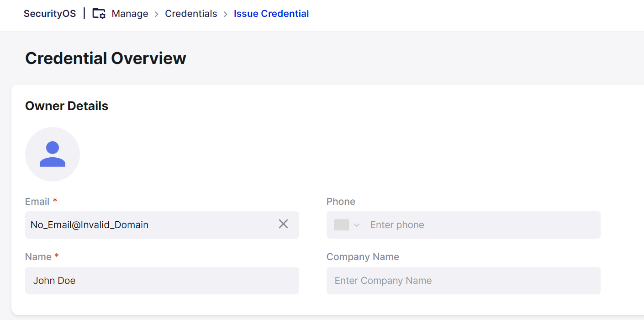Click the SecurityOS brand name
Viewport: 644px width, 320px height.
(x=50, y=14)
